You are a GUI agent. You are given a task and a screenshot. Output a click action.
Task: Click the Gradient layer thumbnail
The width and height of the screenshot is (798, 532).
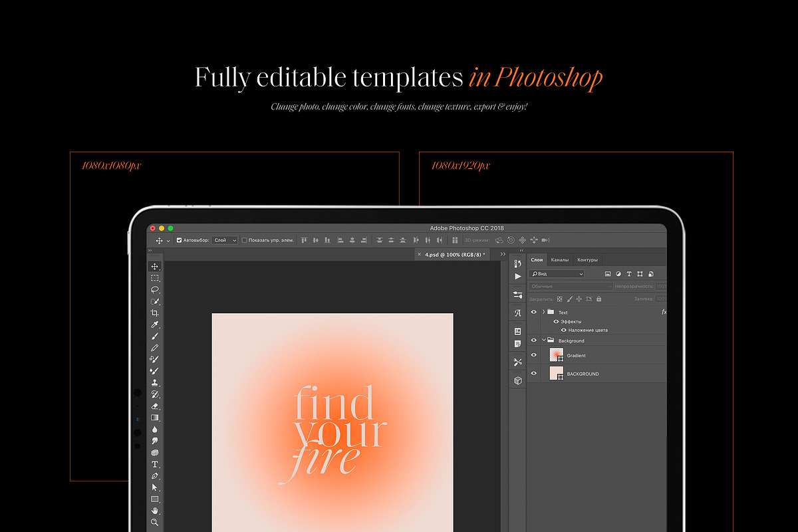[557, 355]
